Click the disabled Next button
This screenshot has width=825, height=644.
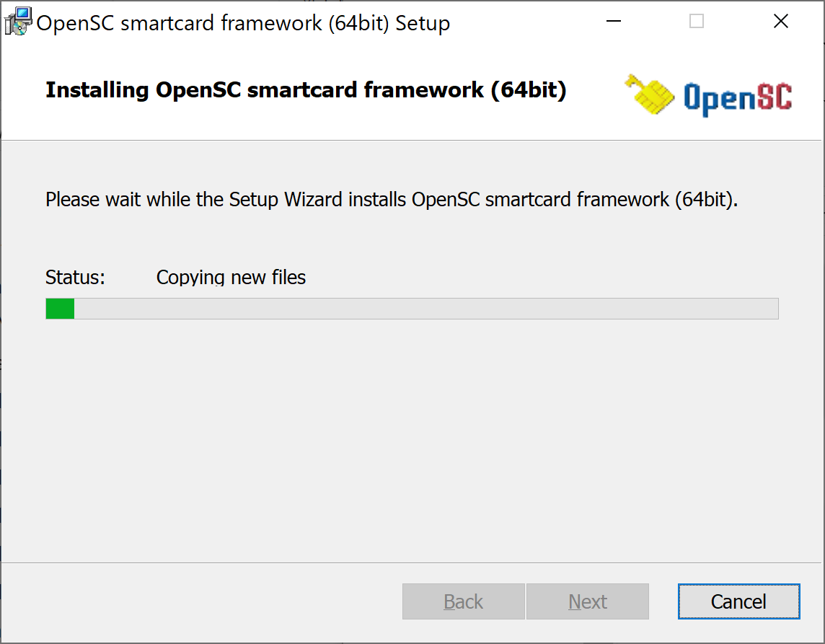[588, 601]
